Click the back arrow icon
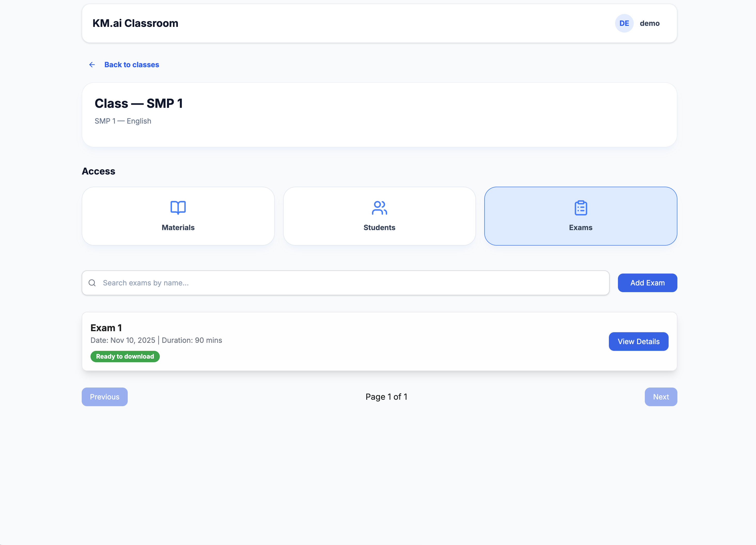This screenshot has width=756, height=545. point(92,65)
